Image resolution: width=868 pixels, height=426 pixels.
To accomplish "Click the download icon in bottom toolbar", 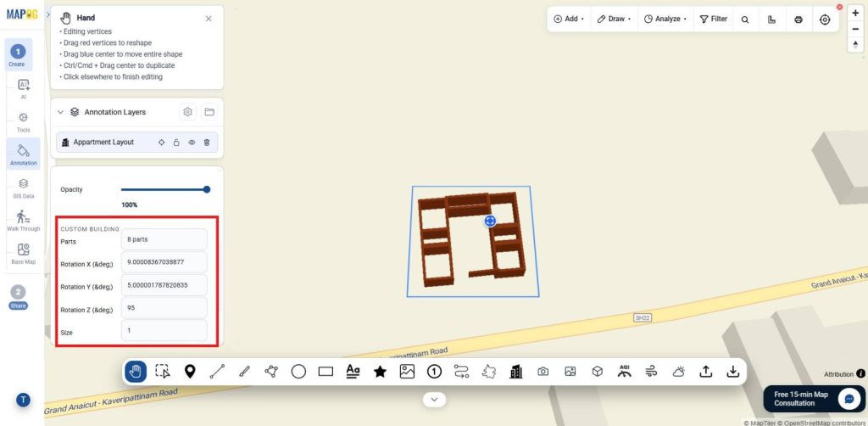I will (733, 372).
